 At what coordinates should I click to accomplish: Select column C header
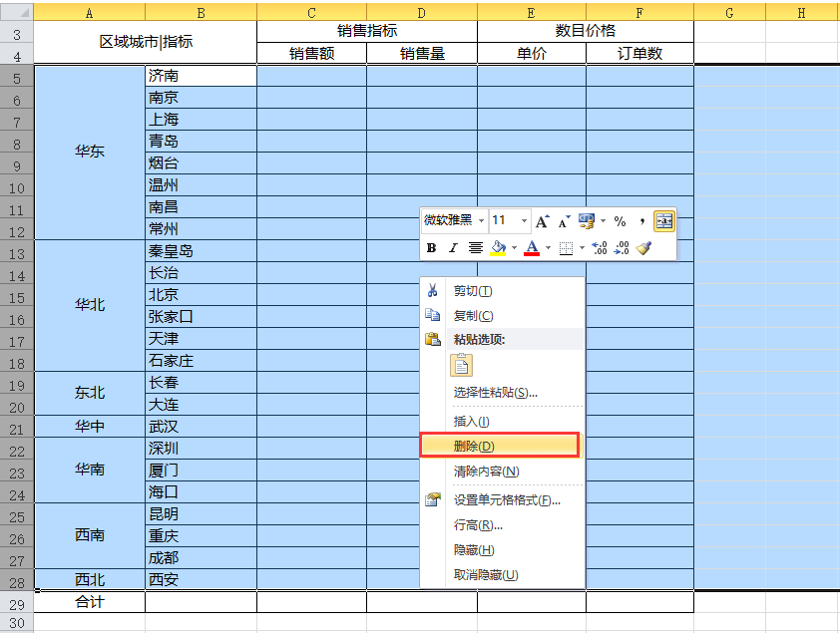312,12
